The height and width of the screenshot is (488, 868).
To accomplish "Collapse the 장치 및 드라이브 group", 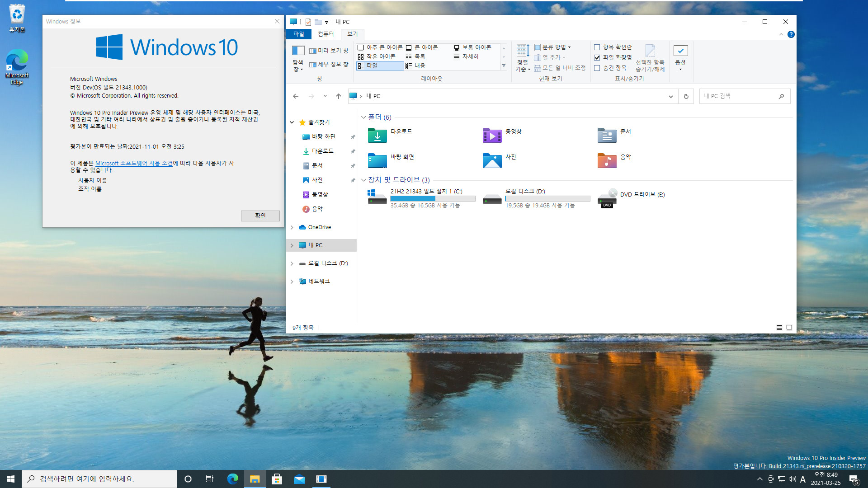I will point(363,180).
